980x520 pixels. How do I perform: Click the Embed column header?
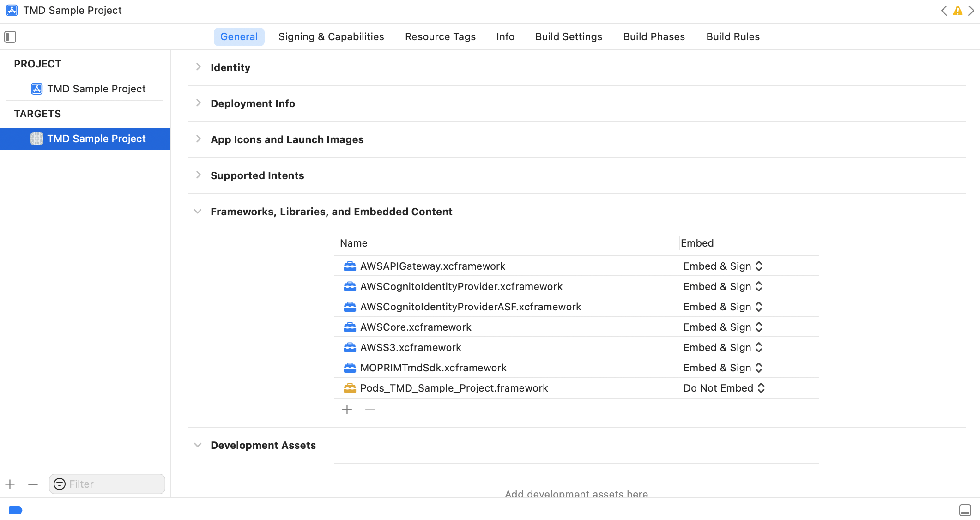click(x=697, y=243)
